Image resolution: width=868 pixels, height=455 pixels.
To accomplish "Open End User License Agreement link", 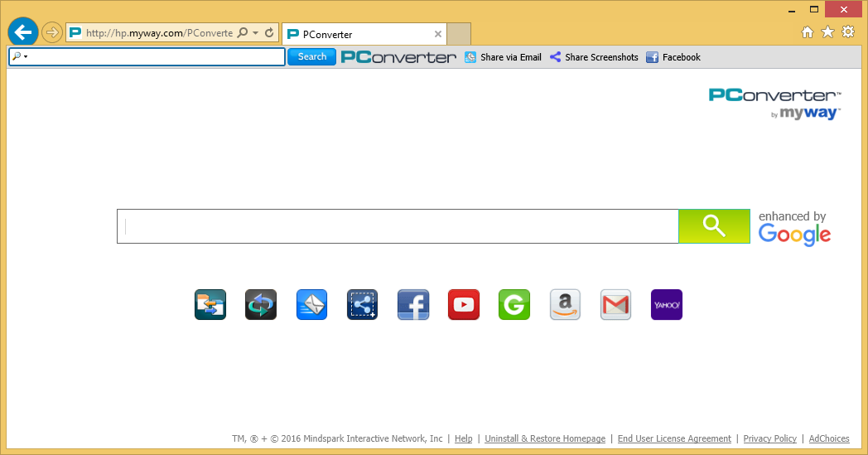I will [674, 438].
